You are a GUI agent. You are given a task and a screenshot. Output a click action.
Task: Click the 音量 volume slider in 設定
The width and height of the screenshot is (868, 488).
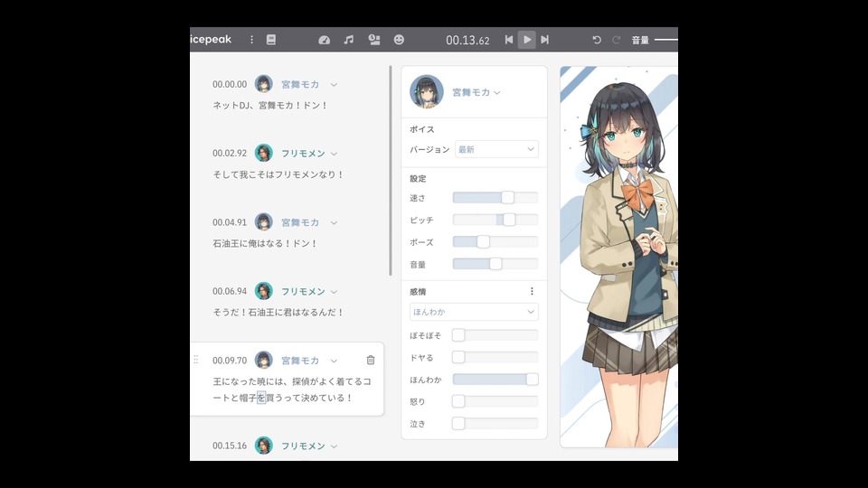point(495,264)
